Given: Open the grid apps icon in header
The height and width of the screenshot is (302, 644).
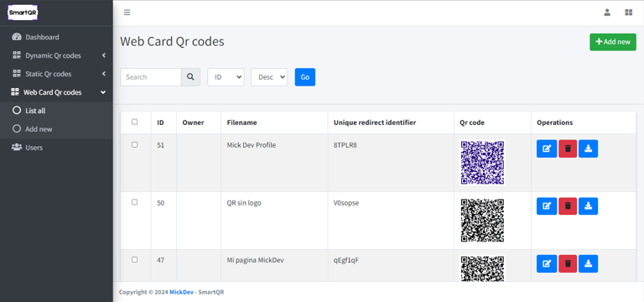Looking at the screenshot, I should [x=628, y=13].
